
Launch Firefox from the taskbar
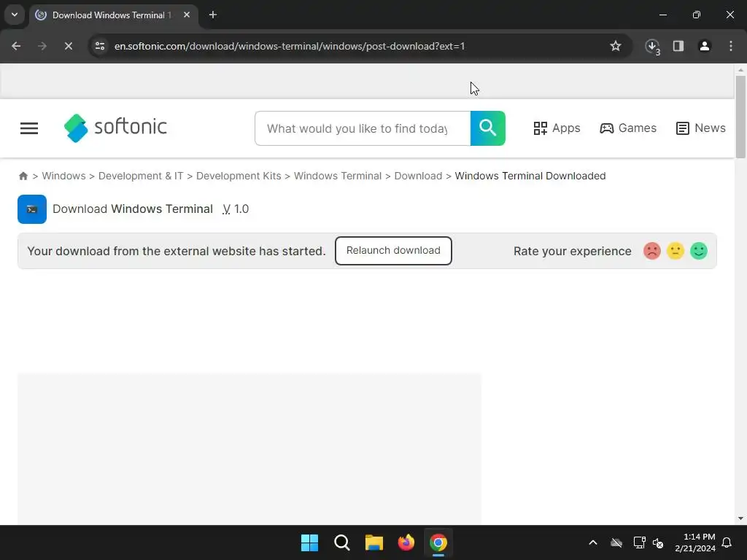coord(406,542)
